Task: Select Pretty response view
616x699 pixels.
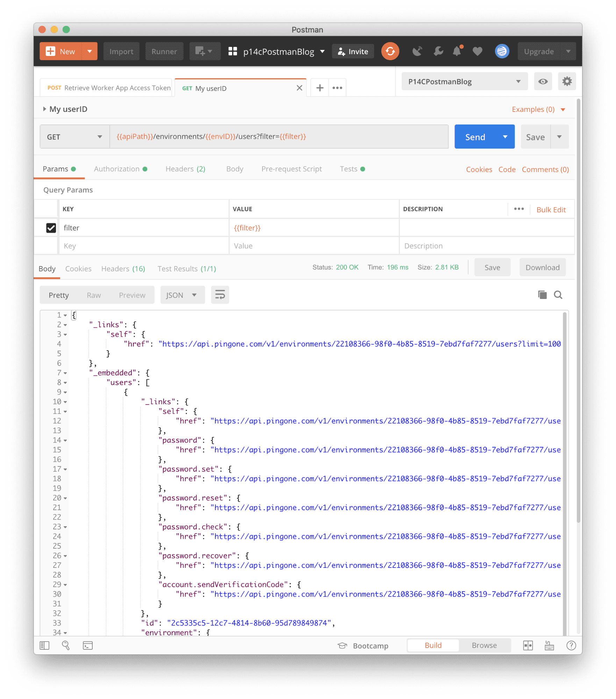Action: coord(58,295)
